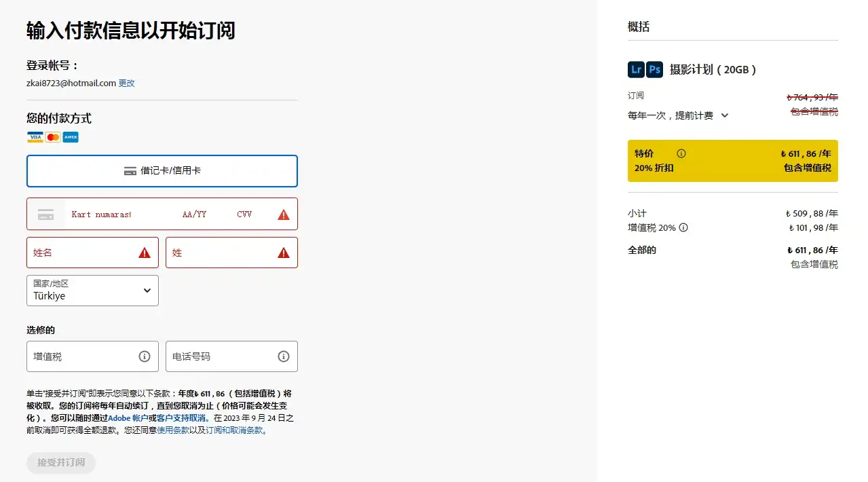The image size is (868, 482).
Task: Click the optional 增值税 input field
Action: pos(92,356)
